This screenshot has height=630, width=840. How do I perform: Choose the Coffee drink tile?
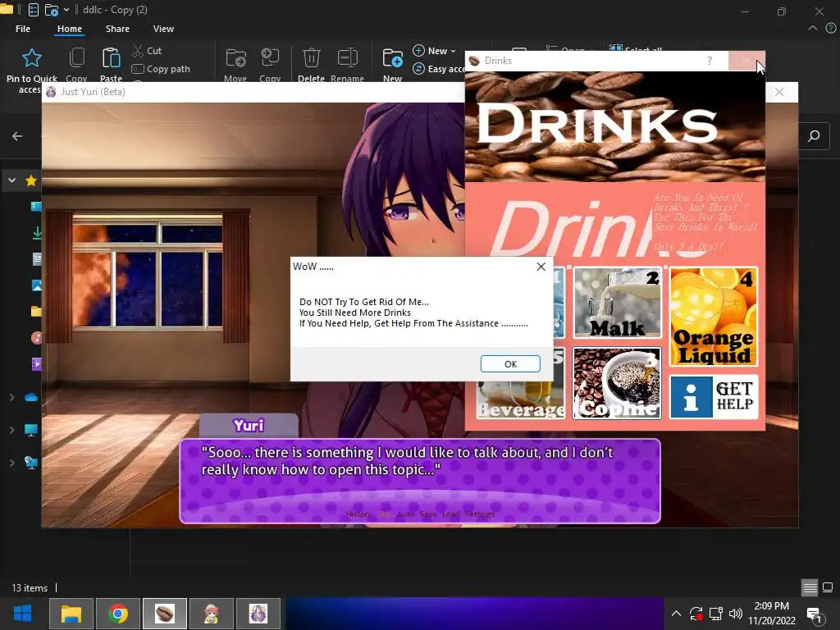click(x=617, y=383)
